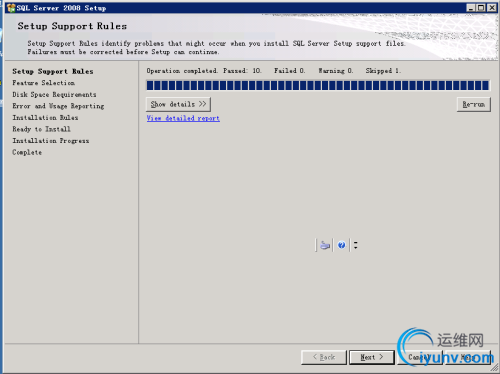Select Installation Rules step in sidebar

(45, 117)
